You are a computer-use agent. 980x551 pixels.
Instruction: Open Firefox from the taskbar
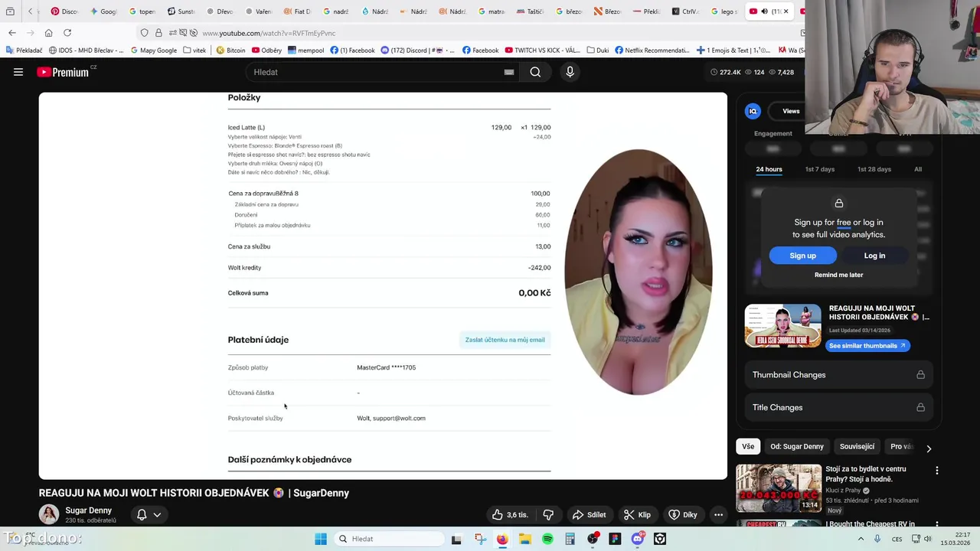(502, 539)
